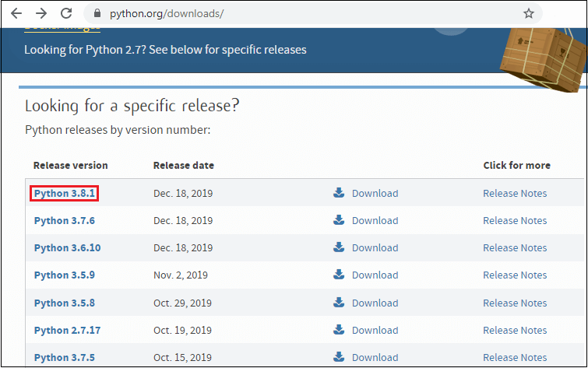This screenshot has height=368, width=588.
Task: Click download icon for Python 3.6.10
Action: click(339, 247)
